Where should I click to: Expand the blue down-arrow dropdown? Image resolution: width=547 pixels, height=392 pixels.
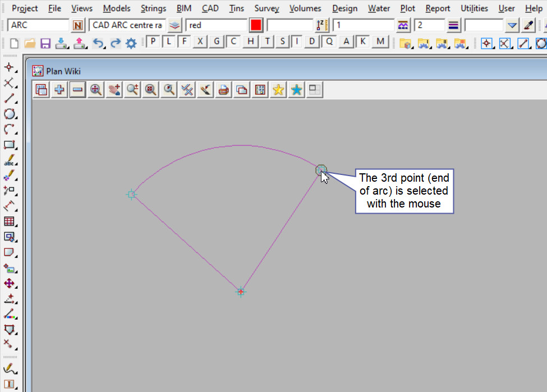(x=512, y=25)
